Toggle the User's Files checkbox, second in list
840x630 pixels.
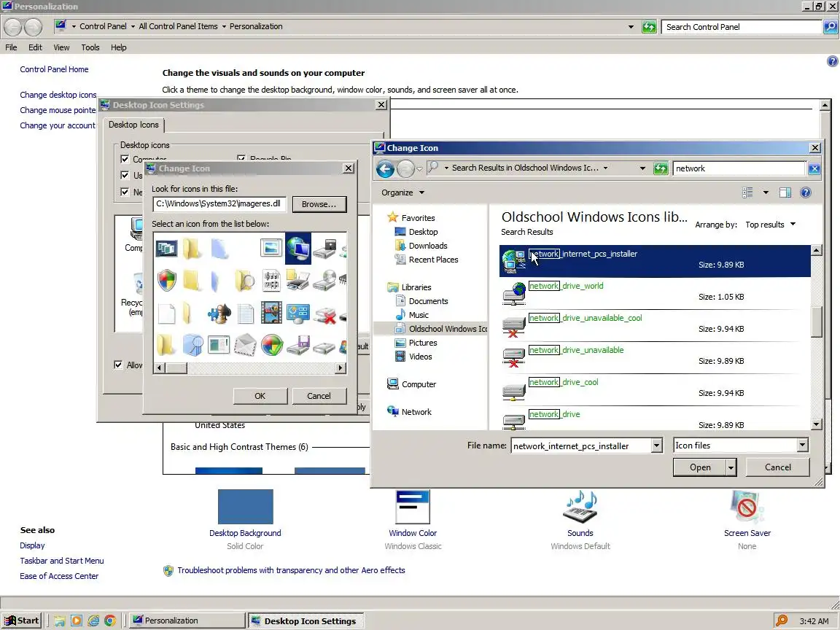[x=125, y=175]
